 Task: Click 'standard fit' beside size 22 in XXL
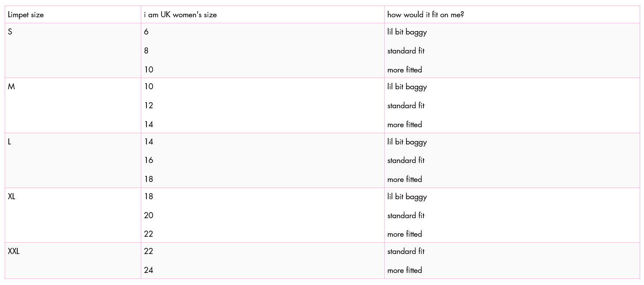[x=406, y=251]
